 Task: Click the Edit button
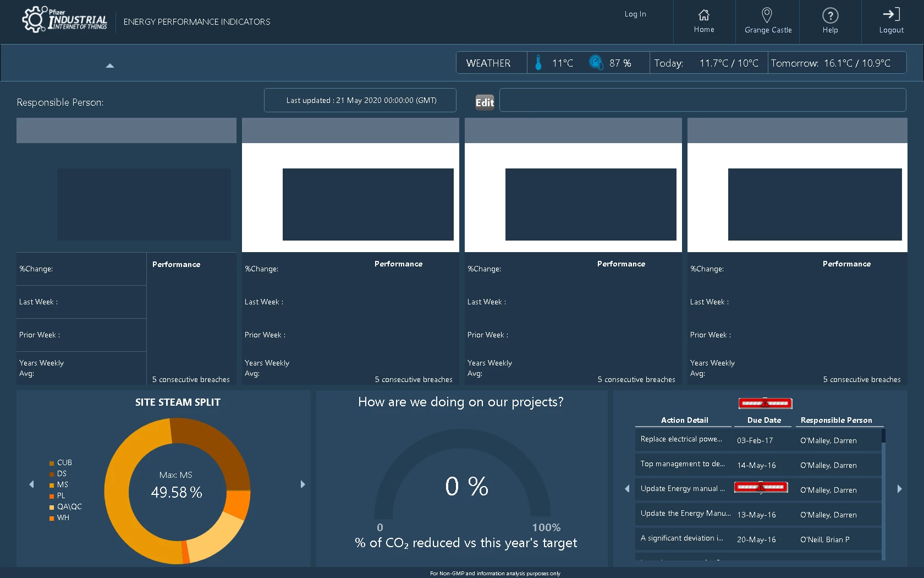[485, 102]
